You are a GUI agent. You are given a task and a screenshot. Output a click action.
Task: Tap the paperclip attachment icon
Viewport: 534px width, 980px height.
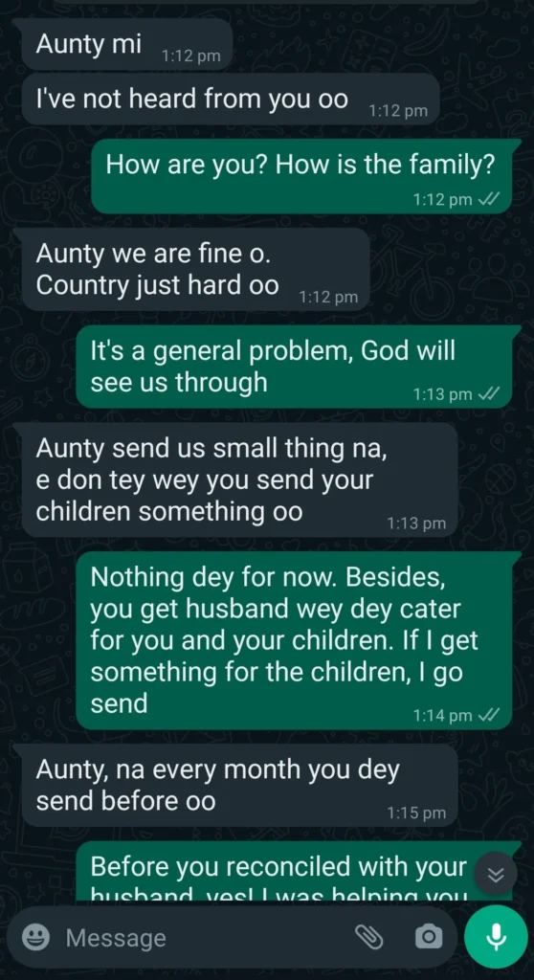(x=369, y=936)
